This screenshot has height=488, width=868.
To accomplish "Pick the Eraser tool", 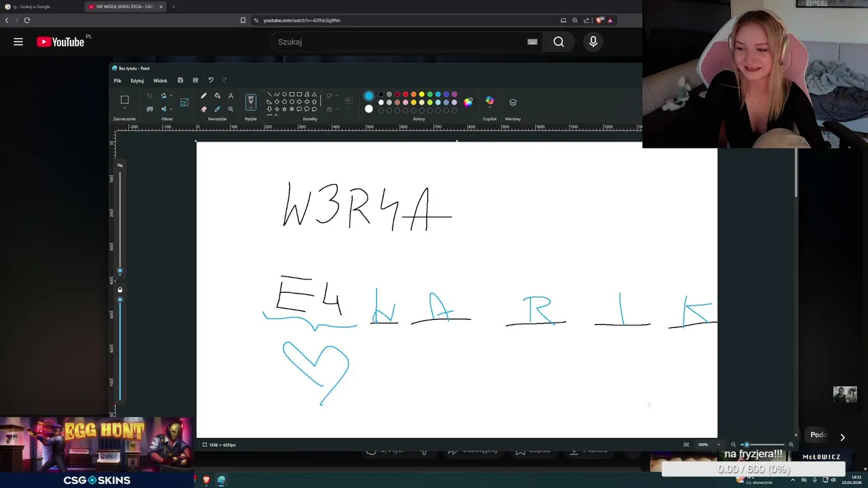I will click(x=203, y=108).
